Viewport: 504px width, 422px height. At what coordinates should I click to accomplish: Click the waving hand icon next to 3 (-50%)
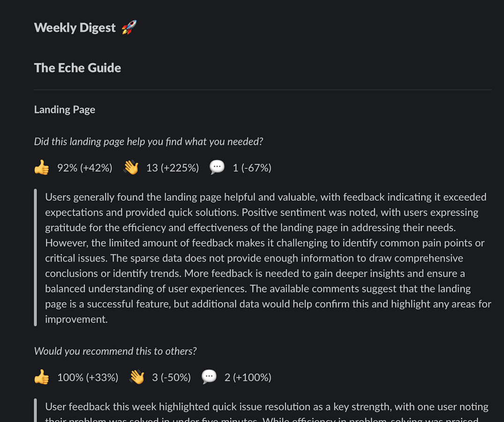pos(137,377)
